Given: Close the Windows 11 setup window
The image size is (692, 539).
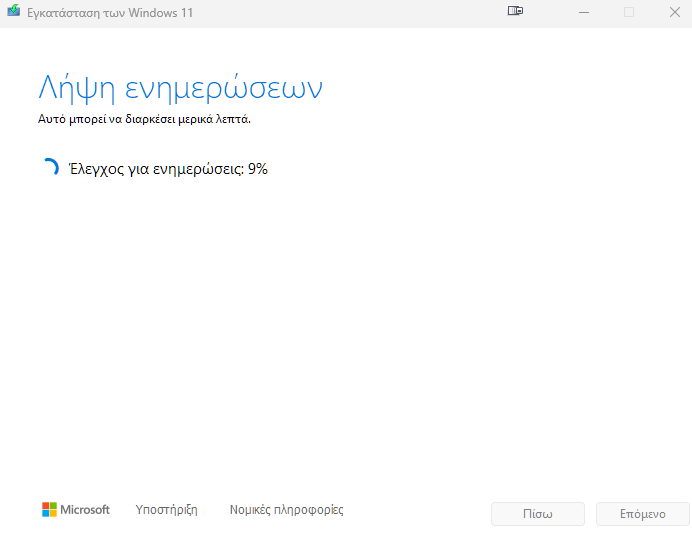Looking at the screenshot, I should coord(675,12).
